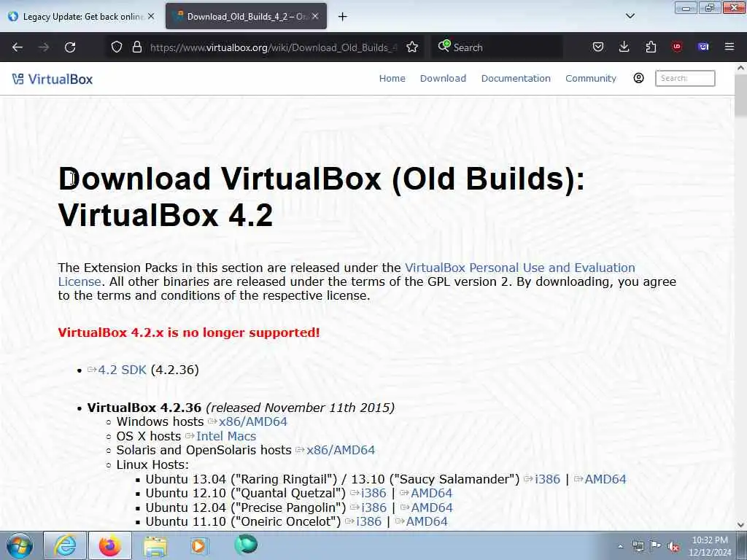Bookmark this page with the star icon

pyautogui.click(x=412, y=47)
